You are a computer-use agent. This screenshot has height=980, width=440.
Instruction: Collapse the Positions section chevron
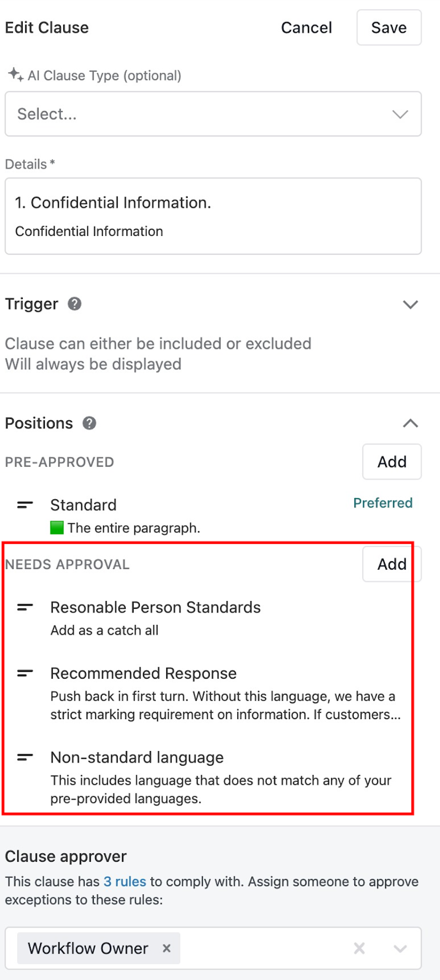[x=410, y=423]
